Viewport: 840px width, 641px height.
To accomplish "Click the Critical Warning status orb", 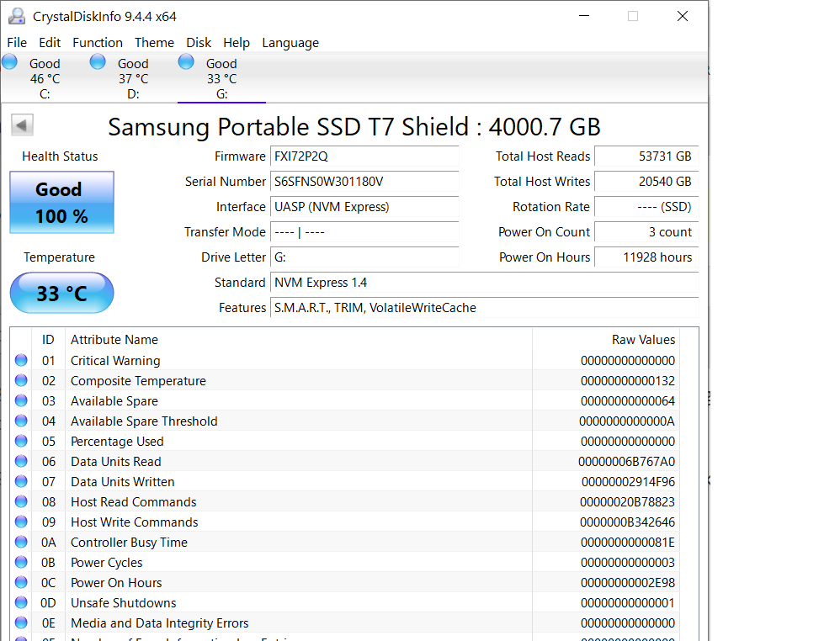I will click(21, 360).
